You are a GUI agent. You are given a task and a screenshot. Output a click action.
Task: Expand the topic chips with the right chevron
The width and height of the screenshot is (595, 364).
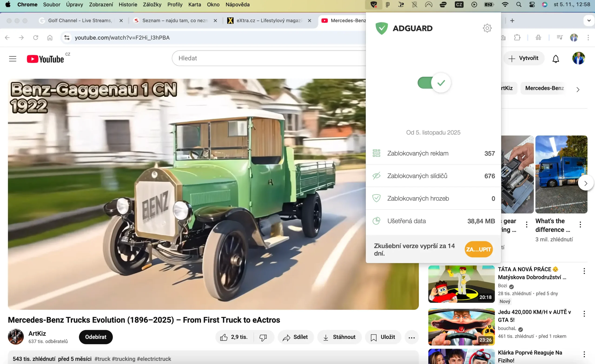click(x=578, y=89)
